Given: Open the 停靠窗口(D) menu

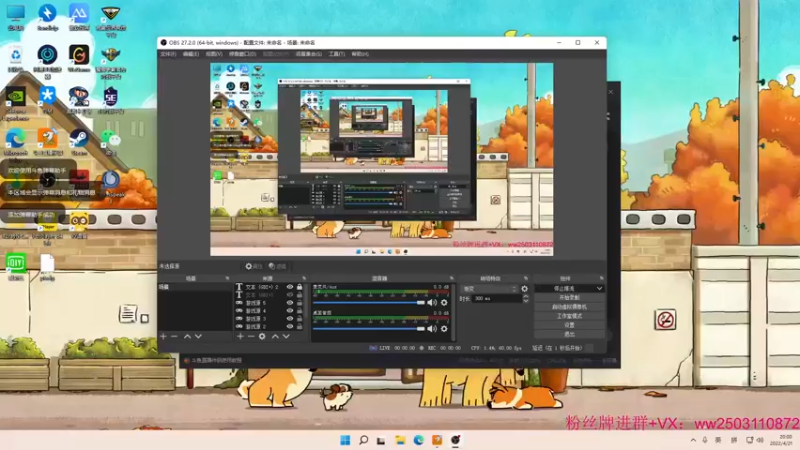Looking at the screenshot, I should tap(243, 54).
